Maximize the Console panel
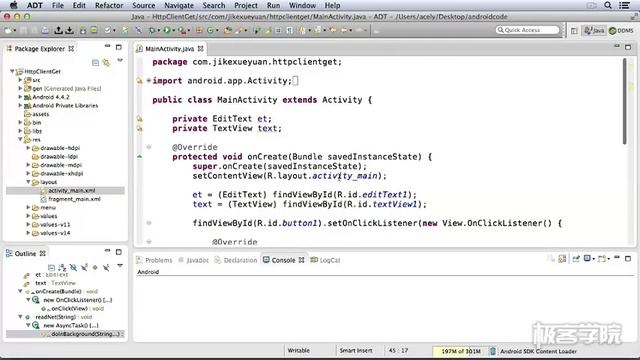 point(628,258)
